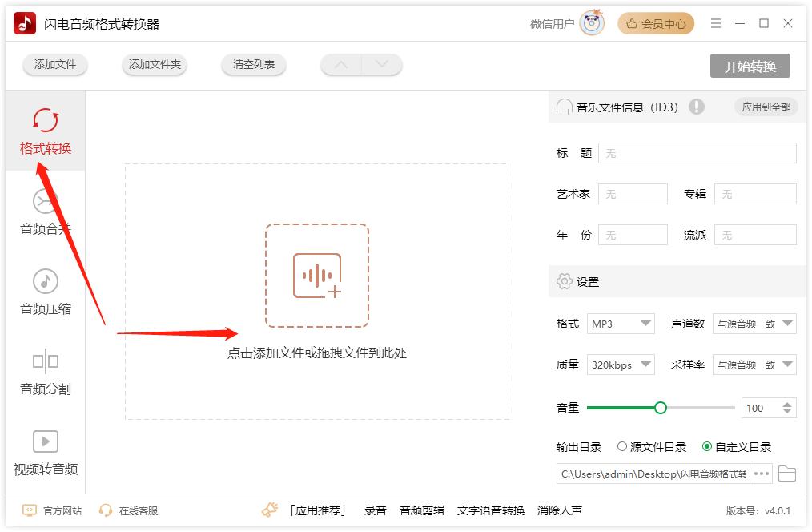
Task: Open 会员中心 membership page
Action: point(656,23)
